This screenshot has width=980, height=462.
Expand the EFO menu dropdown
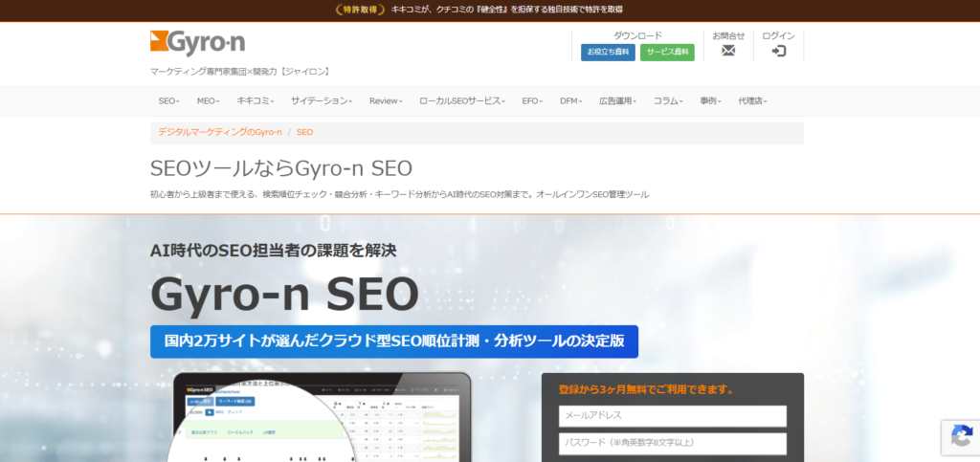click(532, 101)
